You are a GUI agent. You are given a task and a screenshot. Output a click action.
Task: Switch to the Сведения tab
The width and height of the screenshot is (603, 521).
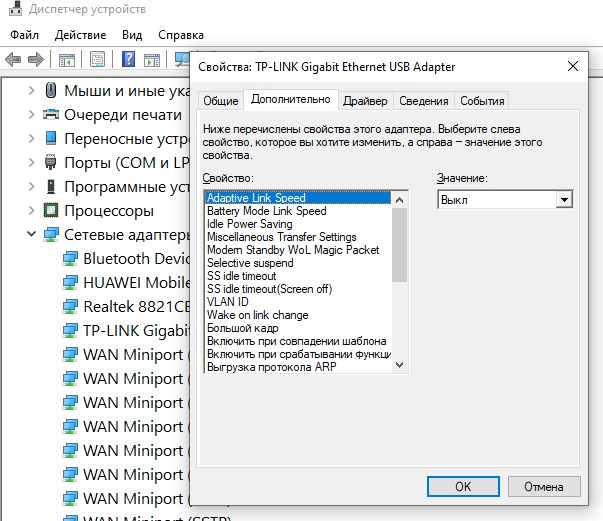(424, 101)
